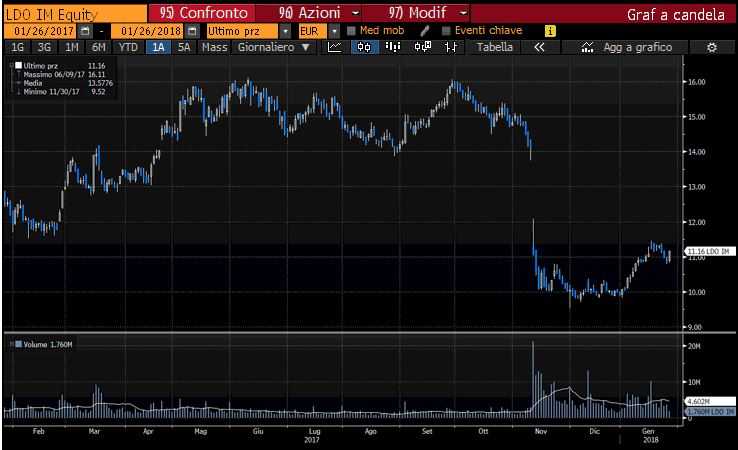Select the 6M time range tab
Viewport: 738px width, 450px height.
pos(99,47)
